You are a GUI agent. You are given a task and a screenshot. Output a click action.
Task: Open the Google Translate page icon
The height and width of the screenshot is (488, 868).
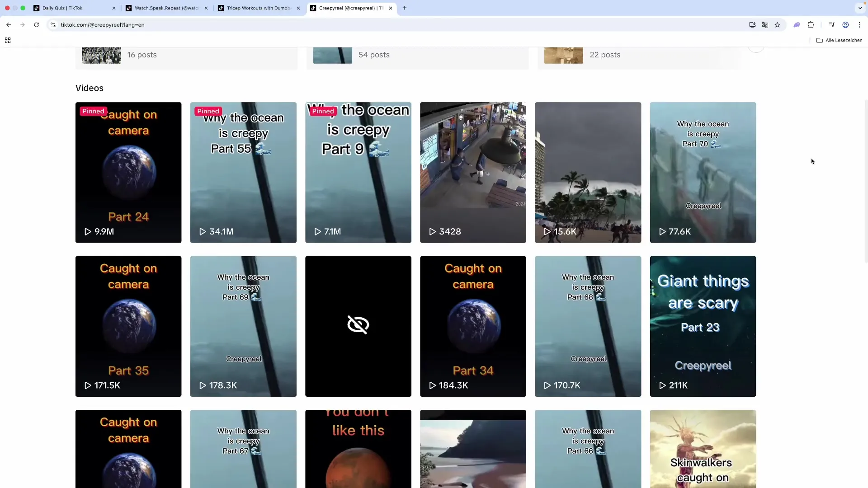coord(765,25)
